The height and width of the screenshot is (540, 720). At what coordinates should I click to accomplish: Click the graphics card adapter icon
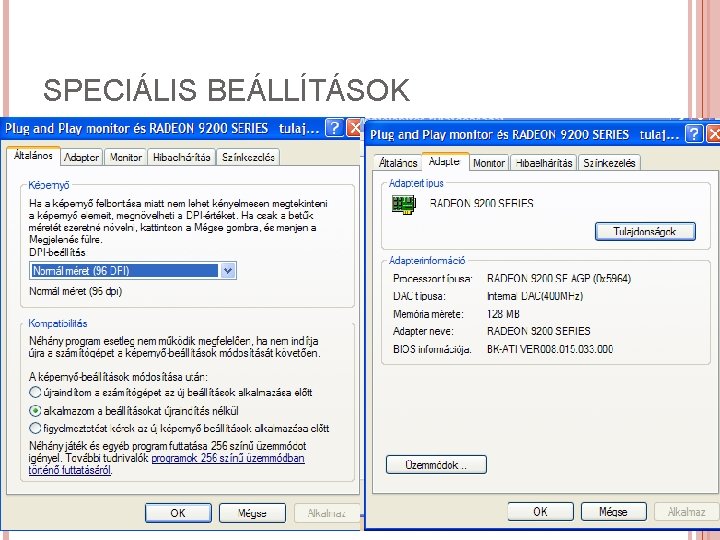tap(404, 204)
